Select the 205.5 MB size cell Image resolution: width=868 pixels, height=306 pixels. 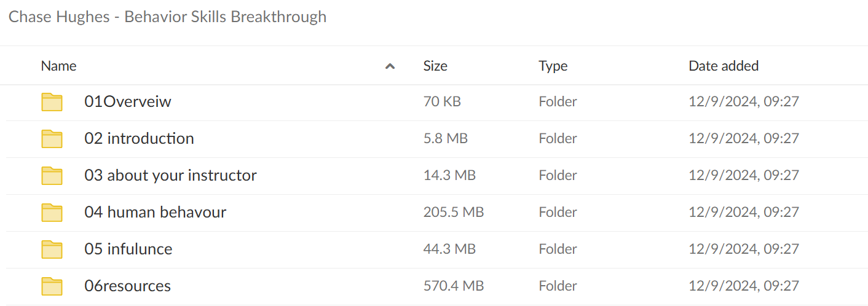[x=454, y=213]
